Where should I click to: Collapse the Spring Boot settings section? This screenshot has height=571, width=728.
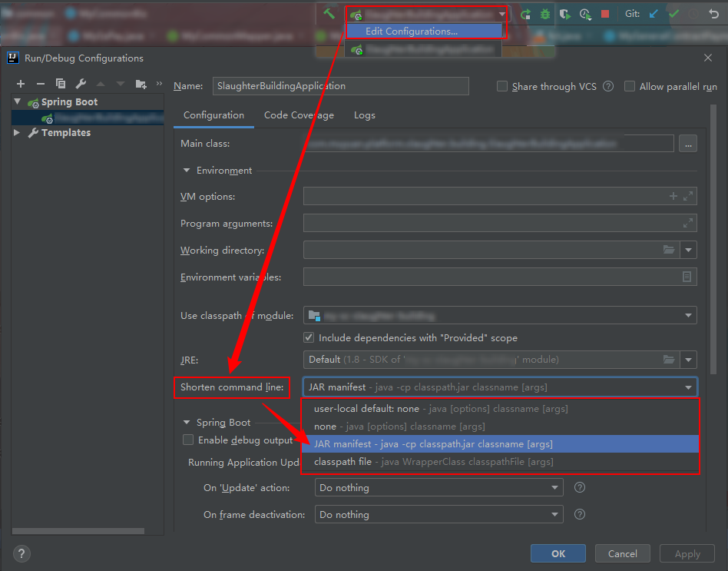coord(187,423)
